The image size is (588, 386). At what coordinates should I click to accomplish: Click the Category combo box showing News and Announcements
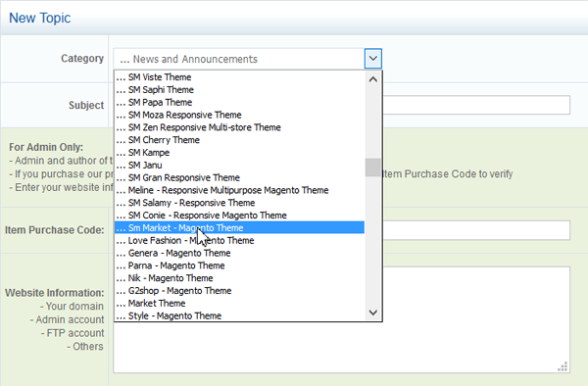tap(248, 59)
